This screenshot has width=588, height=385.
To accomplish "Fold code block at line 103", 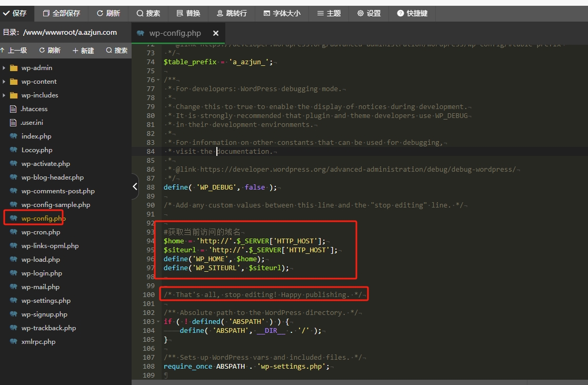I will [x=158, y=321].
